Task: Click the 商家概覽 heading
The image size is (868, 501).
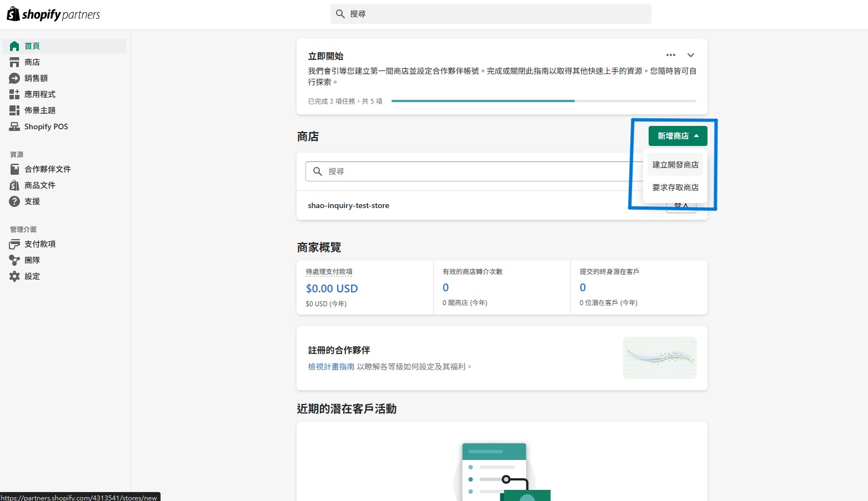Action: [x=319, y=247]
